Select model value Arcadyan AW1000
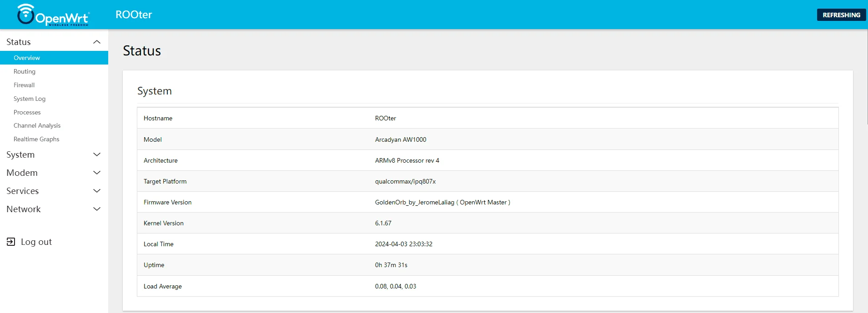Screen dimensions: 868x313 401,139
